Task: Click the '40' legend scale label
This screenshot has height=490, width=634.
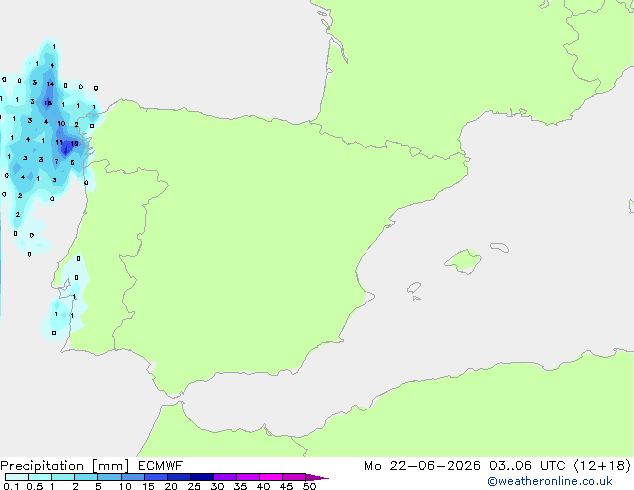Action: coord(263,486)
